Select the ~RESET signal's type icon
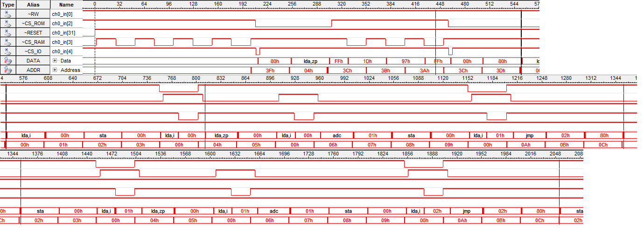The width and height of the screenshot is (644, 239). tap(8, 33)
